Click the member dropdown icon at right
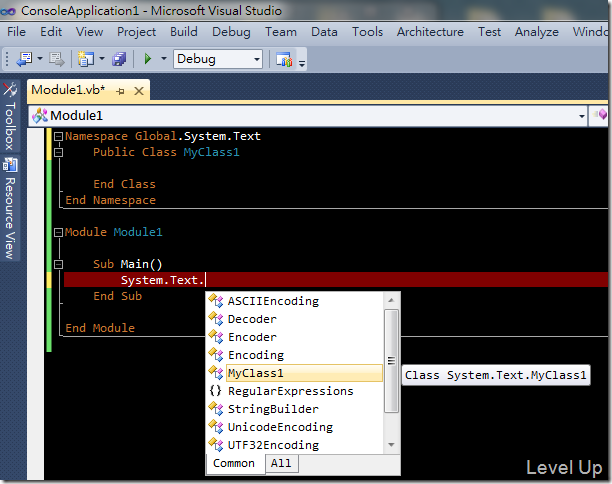The width and height of the screenshot is (612, 484). (x=600, y=114)
